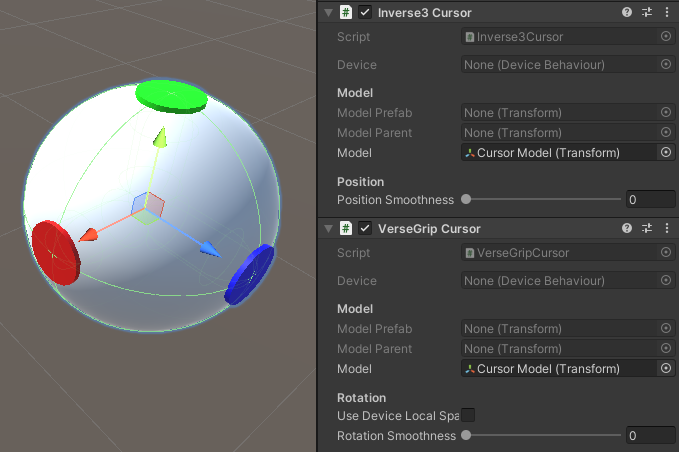
Task: Click the green disc on the sphere
Action: point(170,95)
